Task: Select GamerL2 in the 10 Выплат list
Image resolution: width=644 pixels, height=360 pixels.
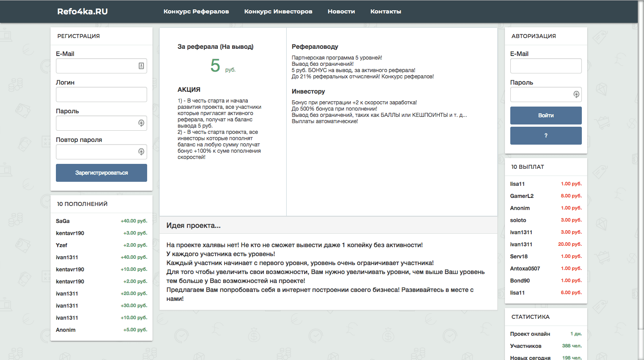Action: point(521,196)
